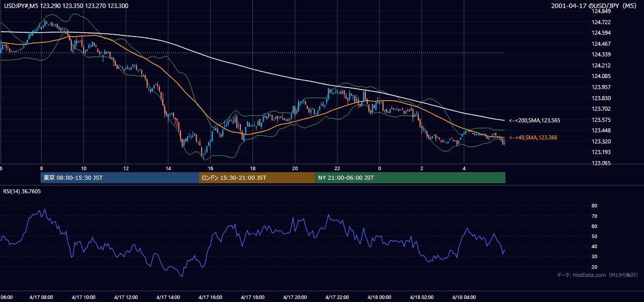Click the 4/17 22:00 date axis label
644x302 pixels.
click(337, 297)
